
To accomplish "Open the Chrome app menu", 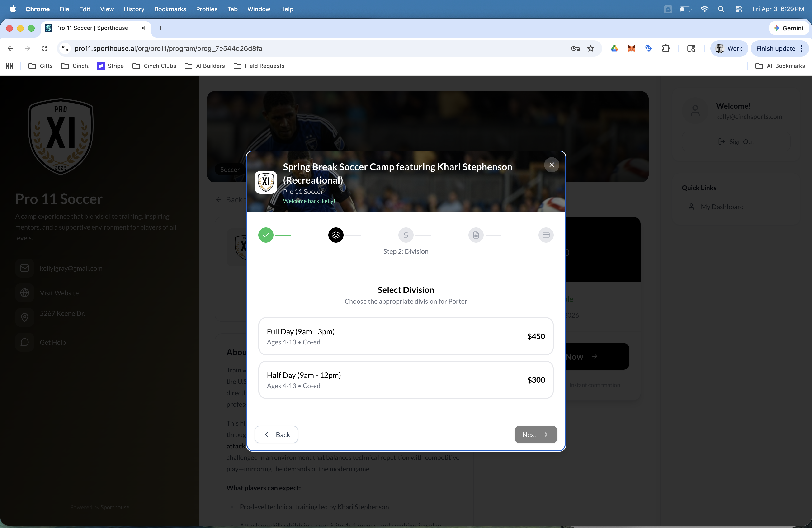I will coord(38,9).
